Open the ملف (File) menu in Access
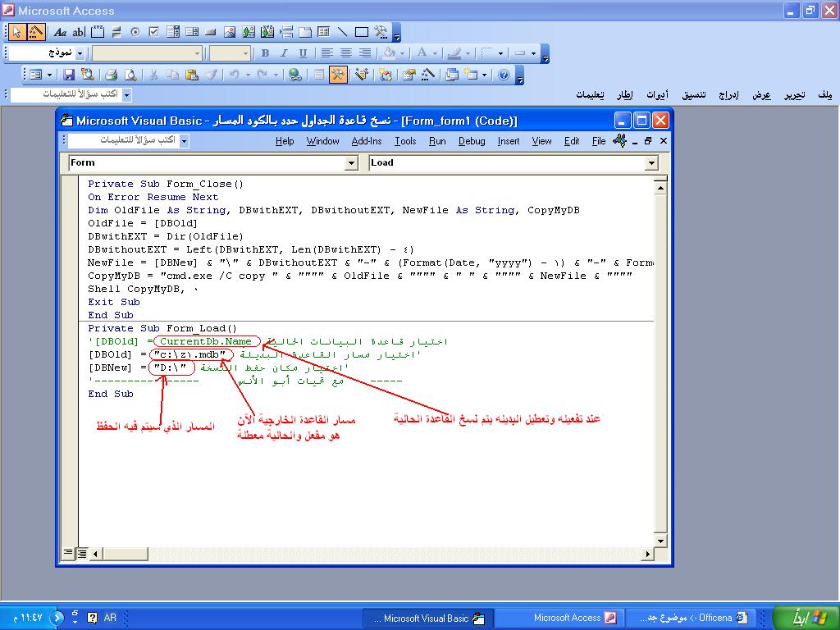This screenshot has height=630, width=840. point(825,95)
